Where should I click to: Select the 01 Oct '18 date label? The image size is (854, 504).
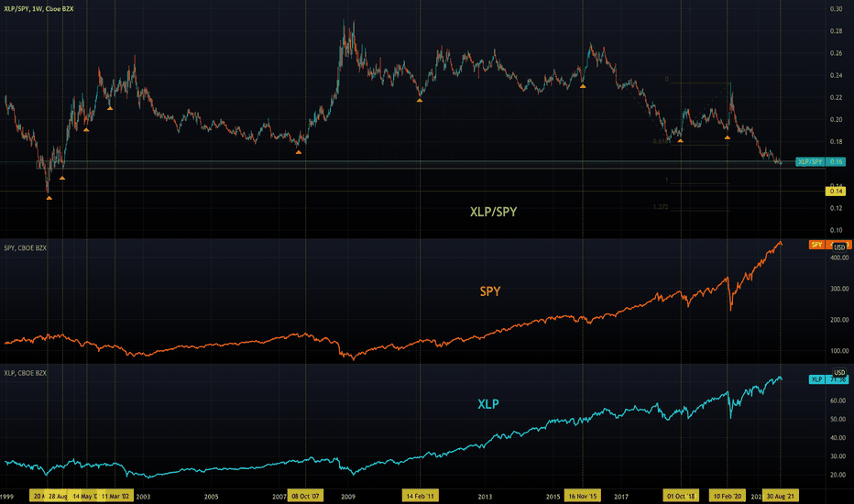(x=682, y=496)
